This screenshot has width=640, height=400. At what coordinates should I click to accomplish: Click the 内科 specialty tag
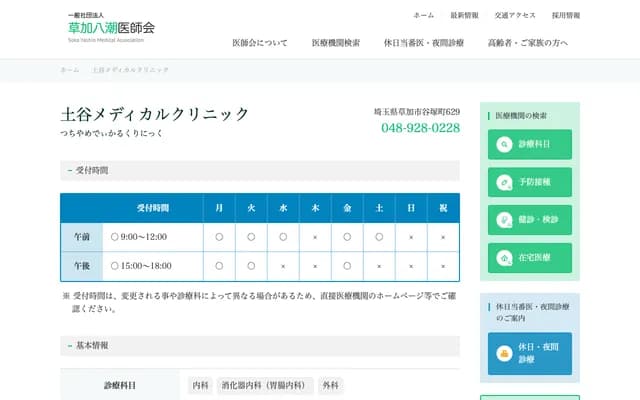coord(200,385)
